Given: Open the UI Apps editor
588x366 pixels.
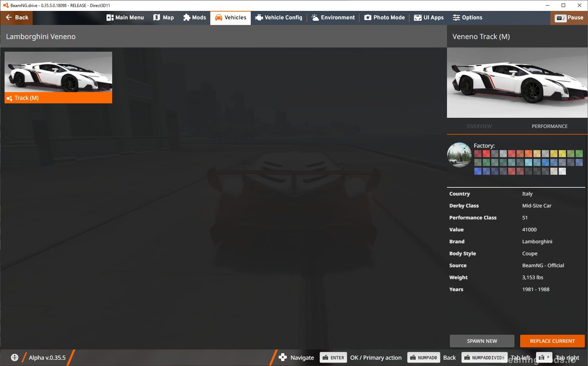Looking at the screenshot, I should pyautogui.click(x=429, y=18).
